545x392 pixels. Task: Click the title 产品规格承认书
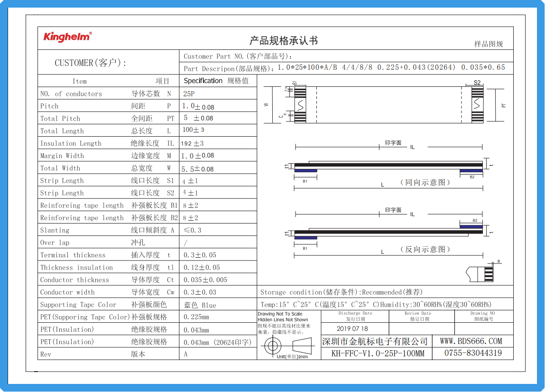coord(284,41)
